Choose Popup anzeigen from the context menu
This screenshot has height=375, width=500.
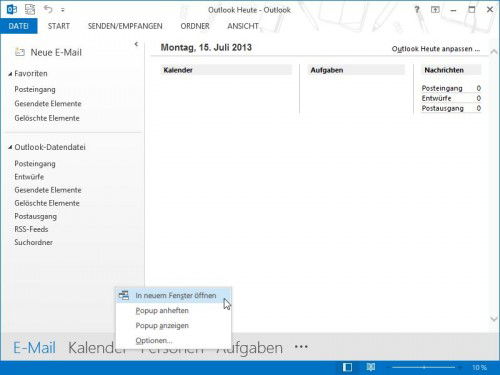(173, 326)
